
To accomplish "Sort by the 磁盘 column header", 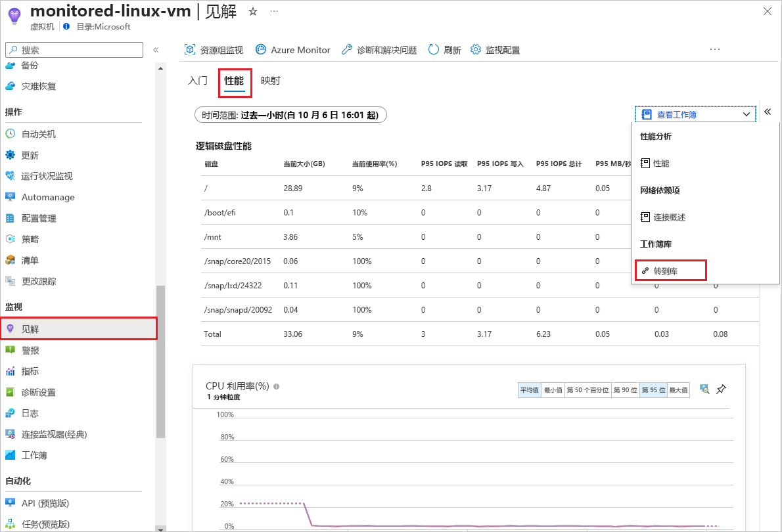I will [x=211, y=164].
